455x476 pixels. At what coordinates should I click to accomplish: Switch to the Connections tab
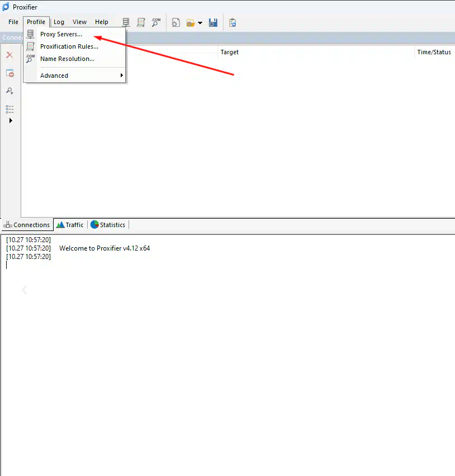click(27, 225)
